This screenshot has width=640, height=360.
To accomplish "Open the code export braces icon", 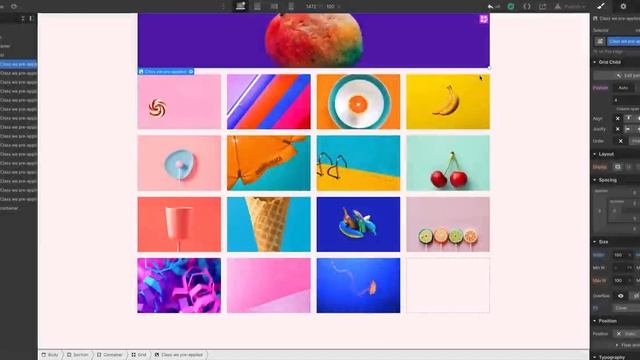I will pyautogui.click(x=527, y=7).
